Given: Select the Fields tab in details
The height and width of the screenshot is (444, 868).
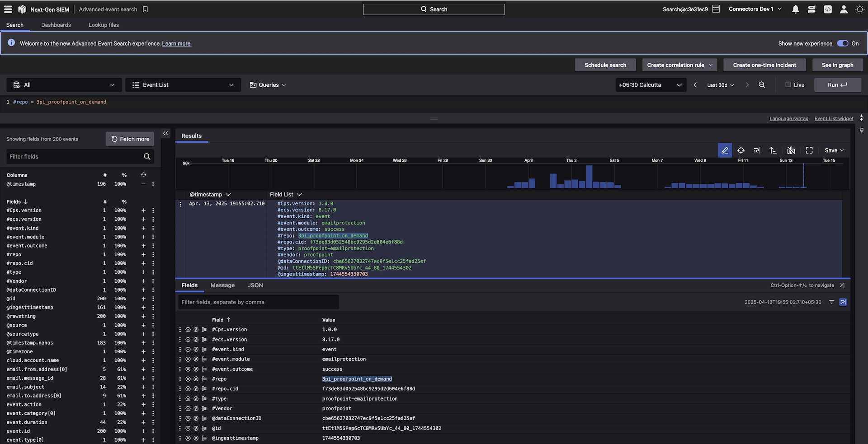Looking at the screenshot, I should point(189,285).
